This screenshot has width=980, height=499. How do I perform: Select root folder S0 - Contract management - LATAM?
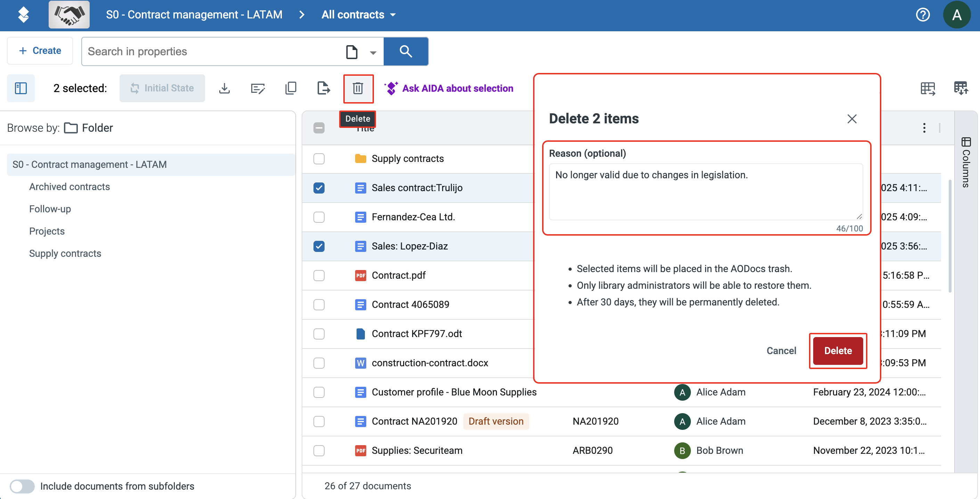[151, 165]
